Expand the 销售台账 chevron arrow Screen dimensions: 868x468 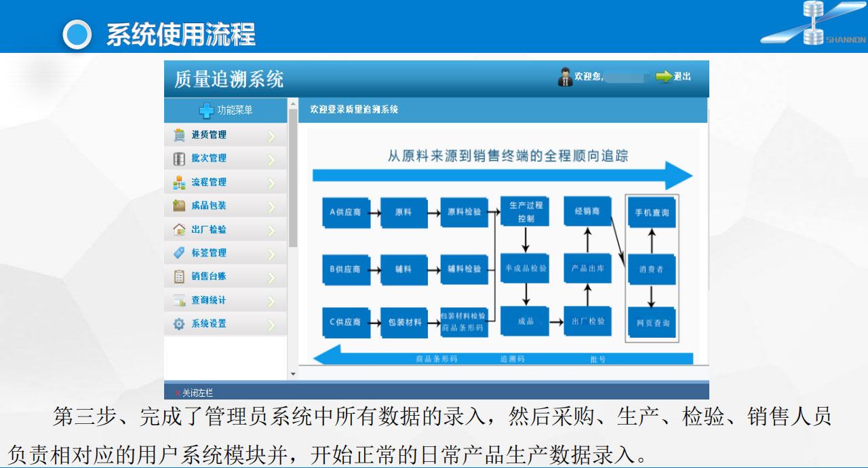(272, 277)
